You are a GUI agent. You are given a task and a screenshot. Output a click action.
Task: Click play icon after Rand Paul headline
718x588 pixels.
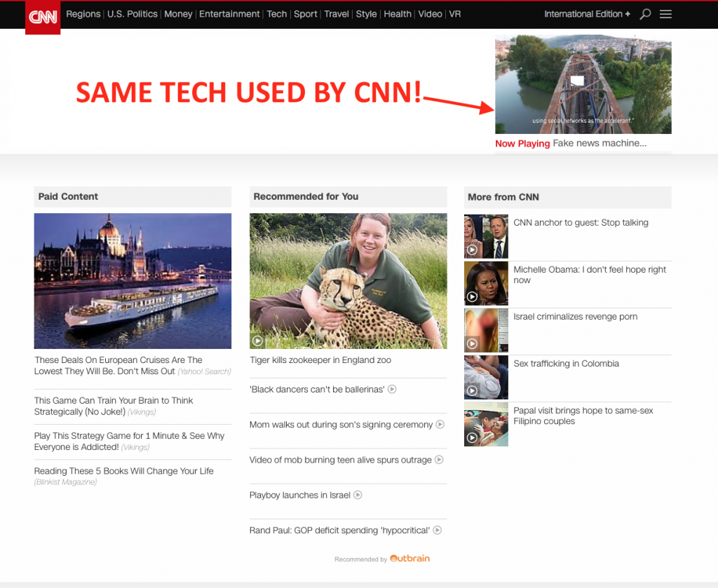[438, 530]
